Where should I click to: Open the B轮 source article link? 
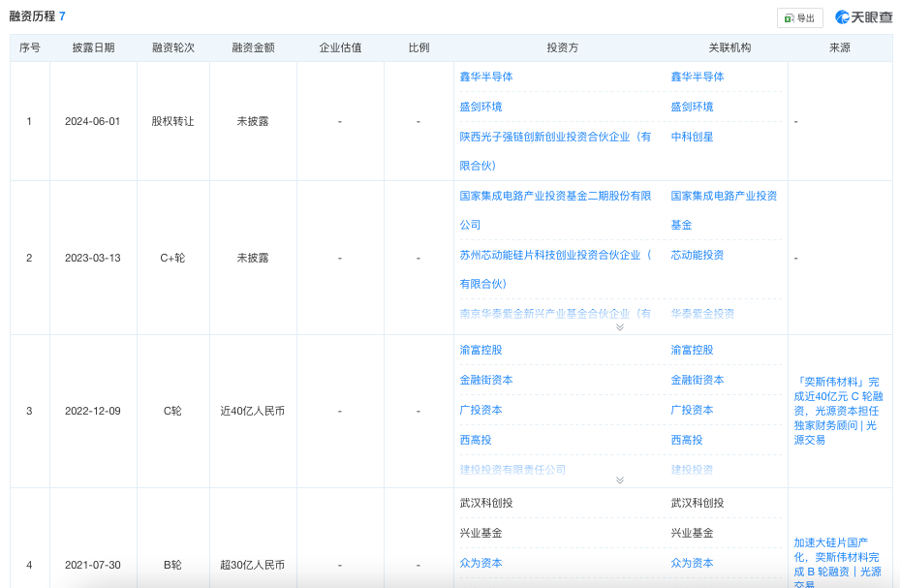838,557
